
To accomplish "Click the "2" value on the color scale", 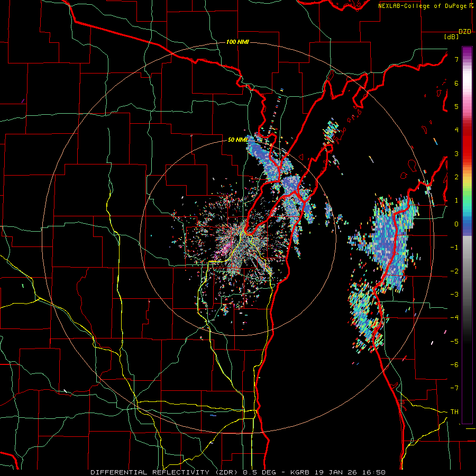I will pyautogui.click(x=456, y=177).
